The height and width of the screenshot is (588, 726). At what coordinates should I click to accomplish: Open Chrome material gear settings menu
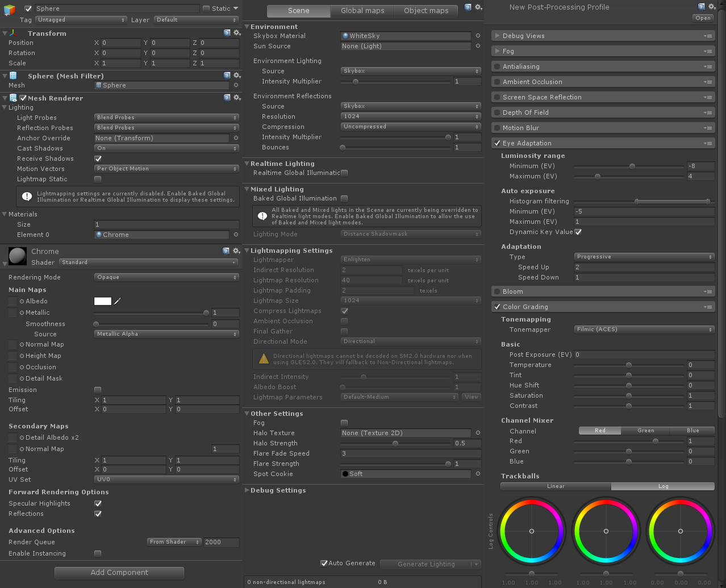coord(237,251)
